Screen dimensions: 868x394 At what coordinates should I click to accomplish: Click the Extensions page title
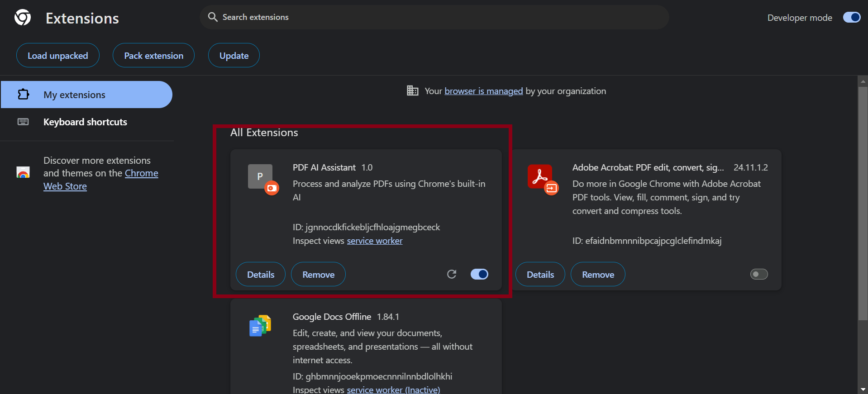pyautogui.click(x=82, y=18)
